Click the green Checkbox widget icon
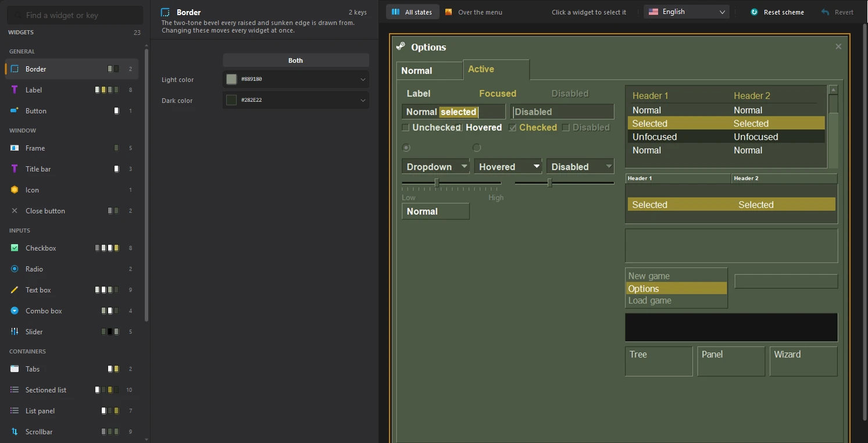The image size is (868, 443). click(15, 248)
